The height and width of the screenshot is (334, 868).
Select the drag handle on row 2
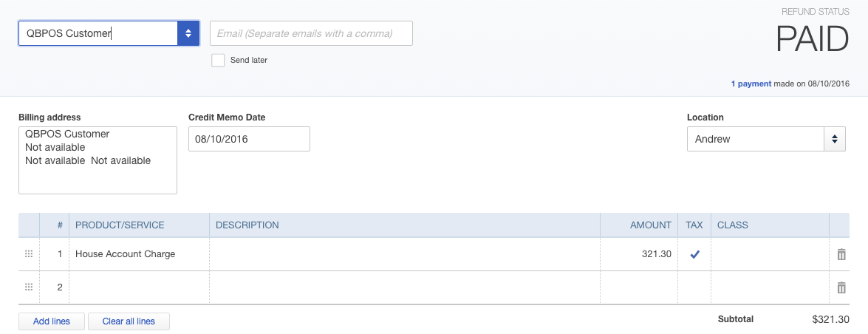click(29, 287)
